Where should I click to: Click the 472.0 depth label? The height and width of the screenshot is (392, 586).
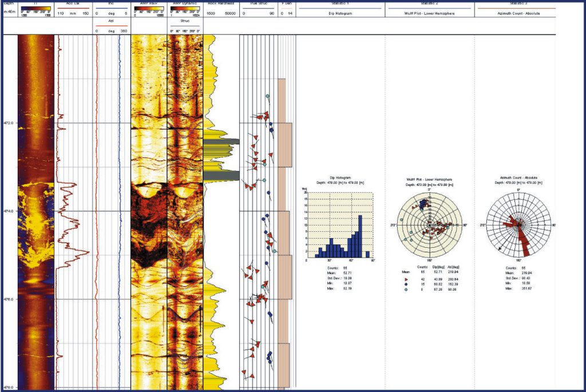[x=9, y=122]
